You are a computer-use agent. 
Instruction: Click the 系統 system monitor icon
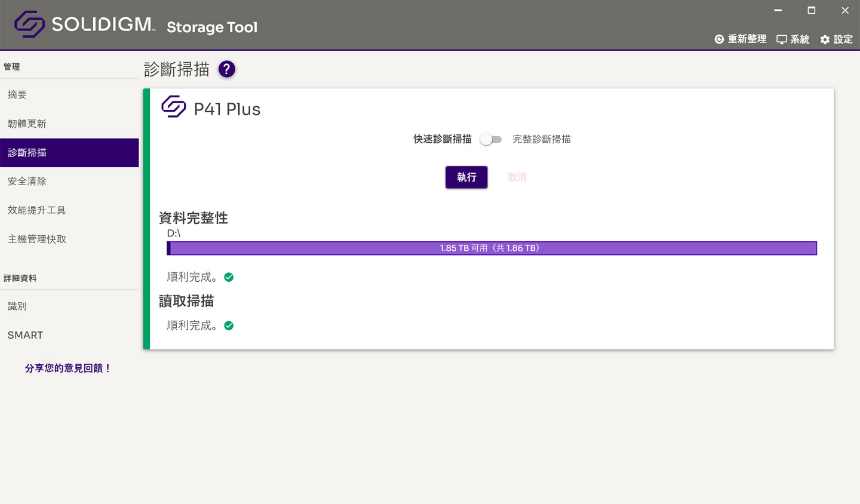[x=781, y=39]
